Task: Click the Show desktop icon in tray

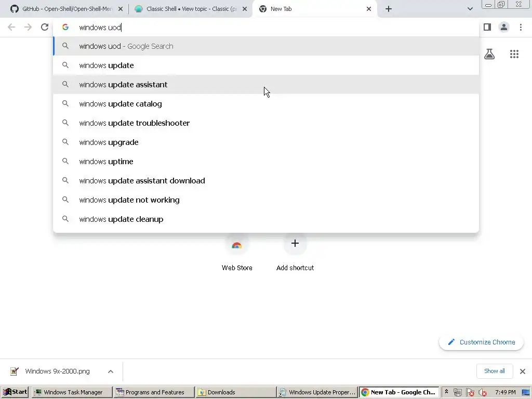Action: (526, 392)
